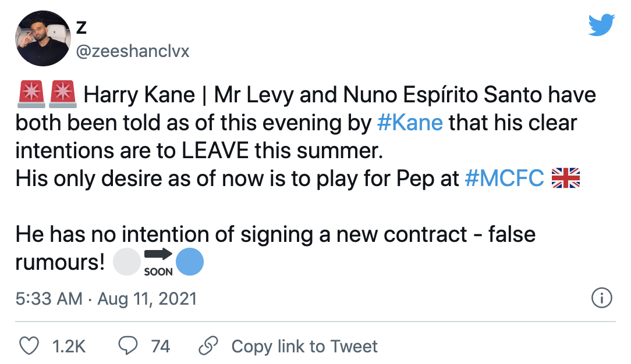Click the 1.2K likes count

click(x=69, y=347)
